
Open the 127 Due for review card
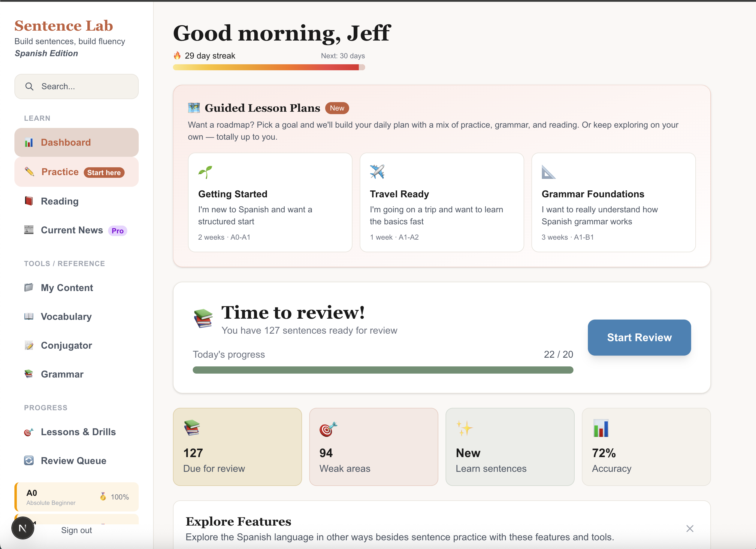tap(237, 447)
